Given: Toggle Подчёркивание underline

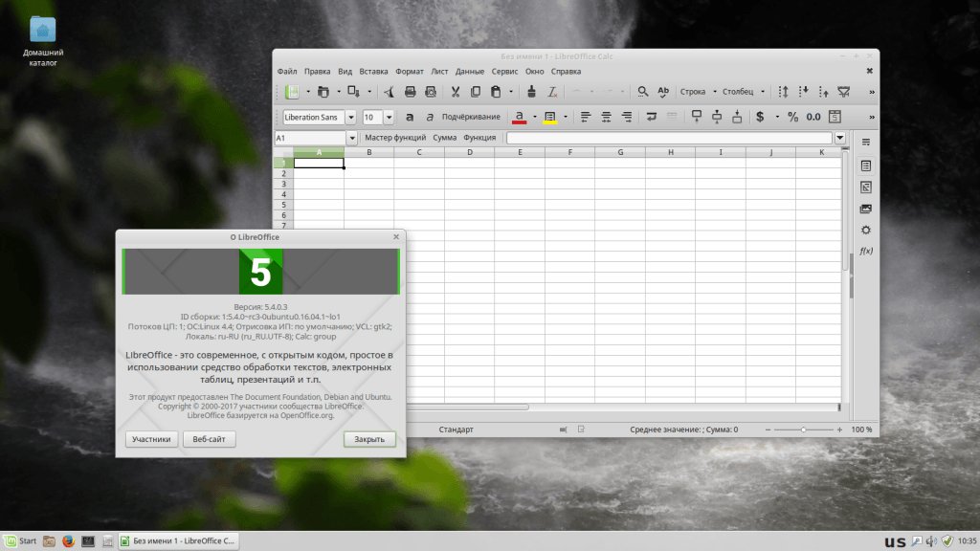Looking at the screenshot, I should coord(471,117).
